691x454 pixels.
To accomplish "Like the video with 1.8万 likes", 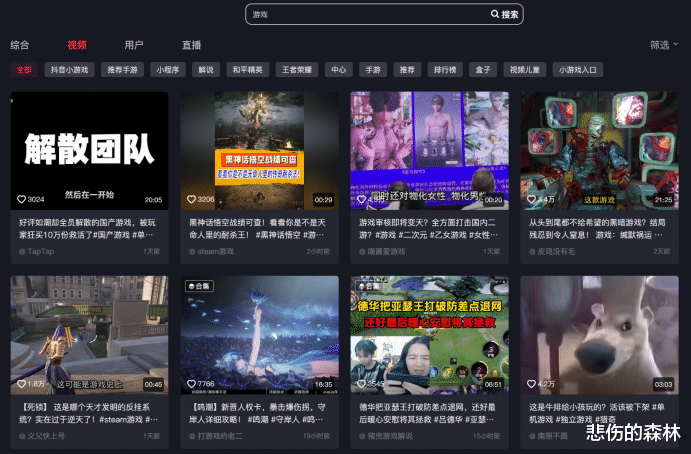I will pos(21,384).
